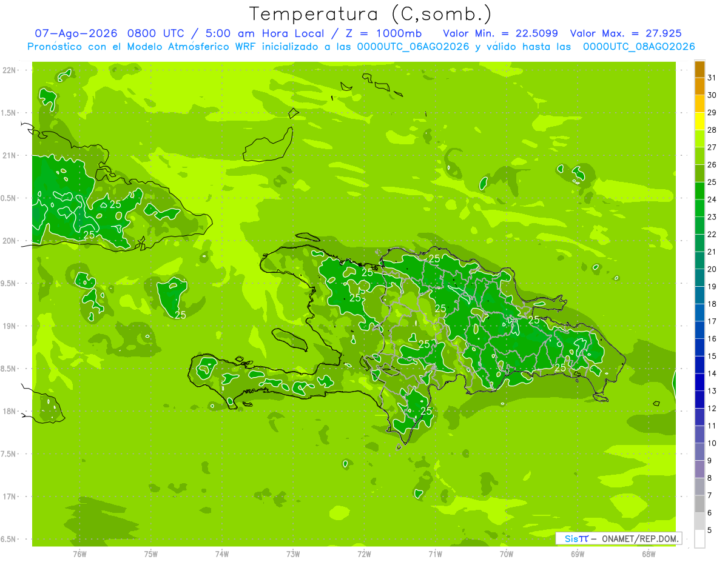Click the '19N' latitude label
This screenshot has width=728, height=562.
[x=8, y=326]
